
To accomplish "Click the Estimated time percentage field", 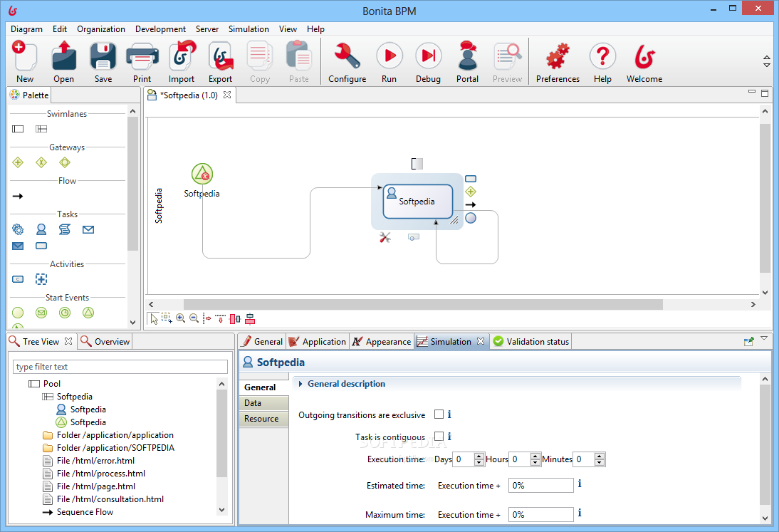I will [540, 485].
